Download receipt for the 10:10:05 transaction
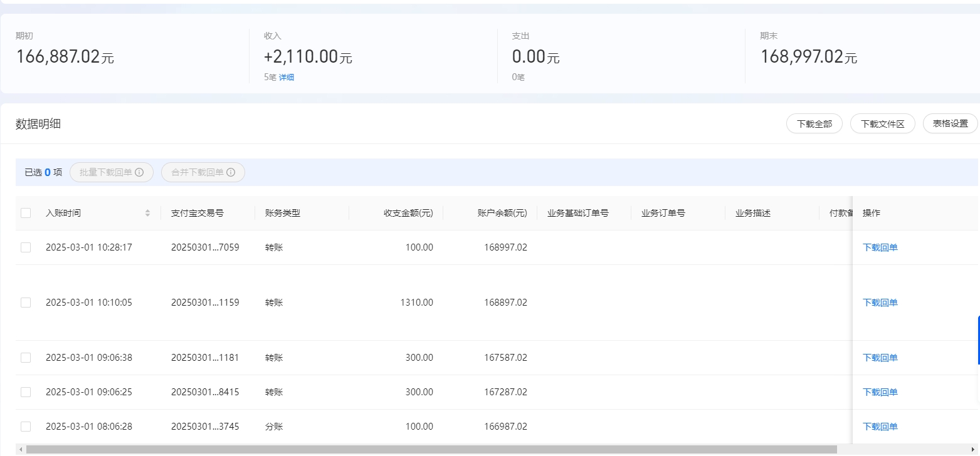 click(880, 303)
